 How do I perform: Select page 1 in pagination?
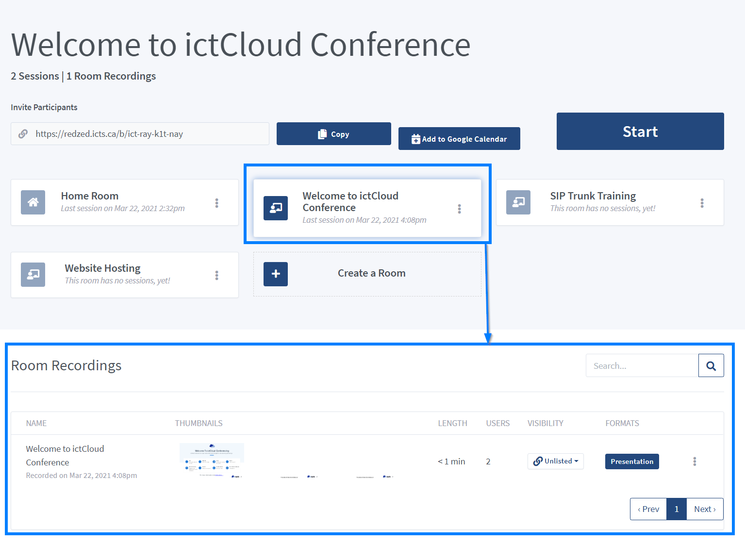coord(677,509)
